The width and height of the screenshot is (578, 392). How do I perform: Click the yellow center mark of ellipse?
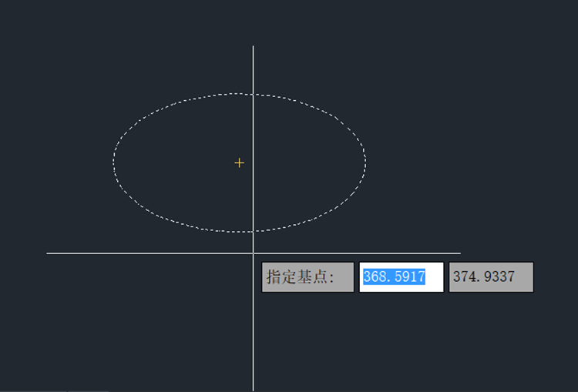pos(239,162)
